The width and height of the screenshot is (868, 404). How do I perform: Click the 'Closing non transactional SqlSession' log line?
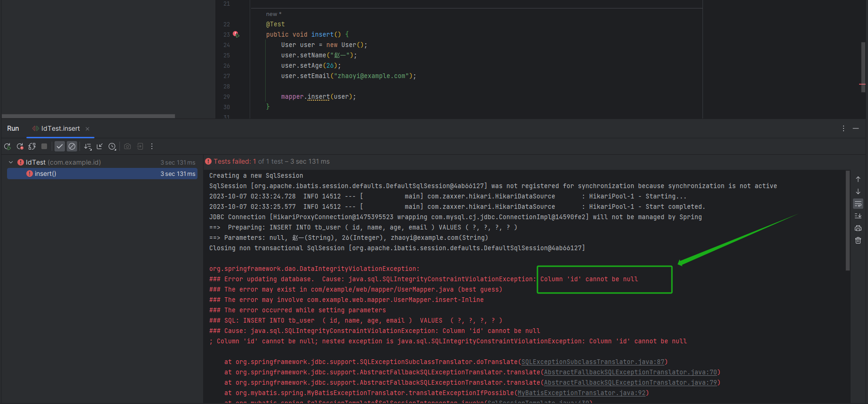click(397, 248)
